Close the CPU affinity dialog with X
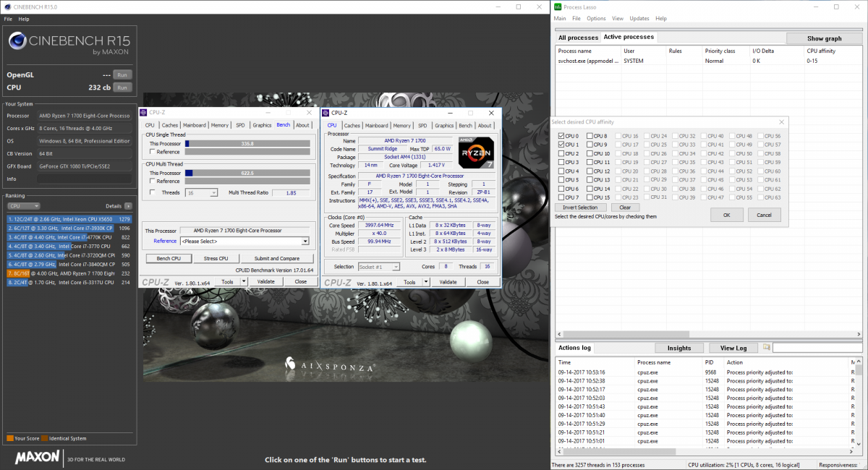Screen dimensions: 868x470 781,122
